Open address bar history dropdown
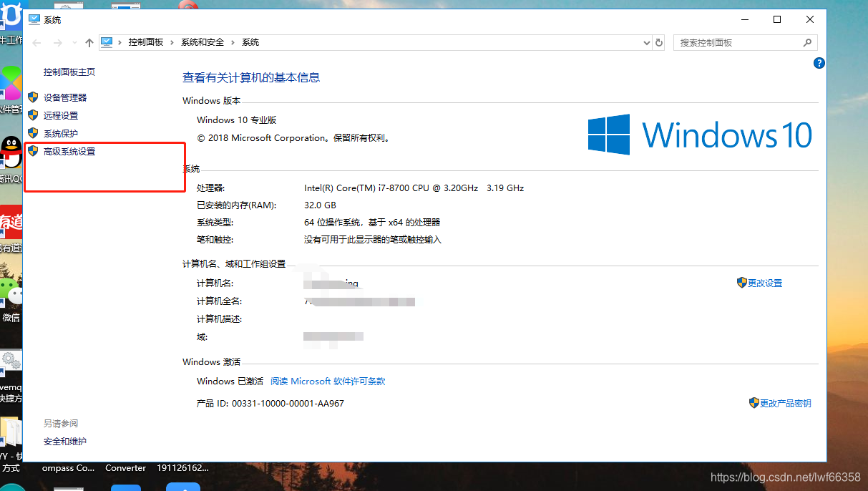The image size is (868, 491). tap(647, 43)
